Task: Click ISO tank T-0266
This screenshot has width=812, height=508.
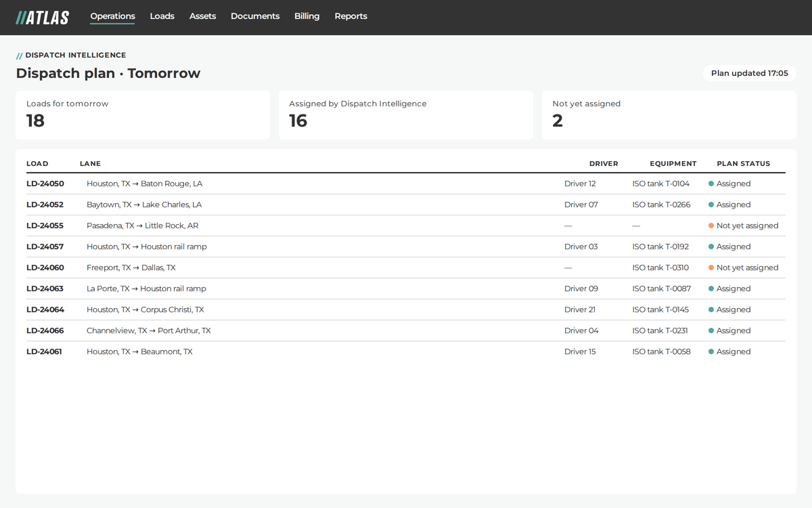Action: (662, 205)
